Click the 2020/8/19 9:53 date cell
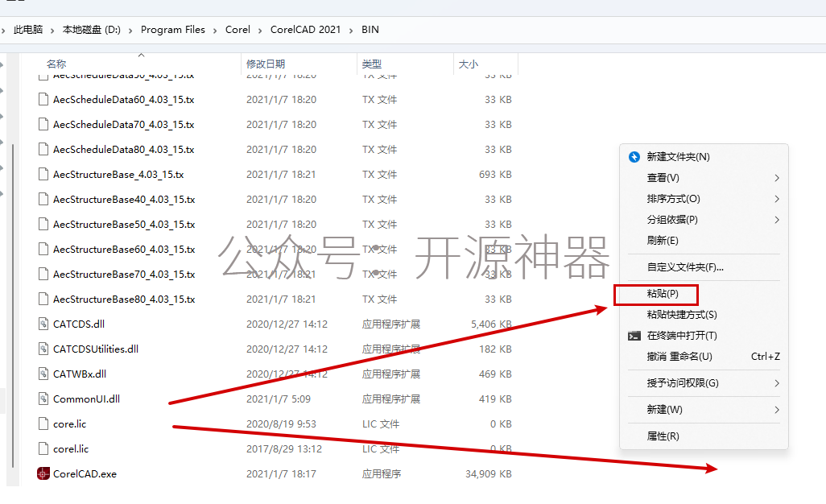This screenshot has width=826, height=504. coord(281,423)
